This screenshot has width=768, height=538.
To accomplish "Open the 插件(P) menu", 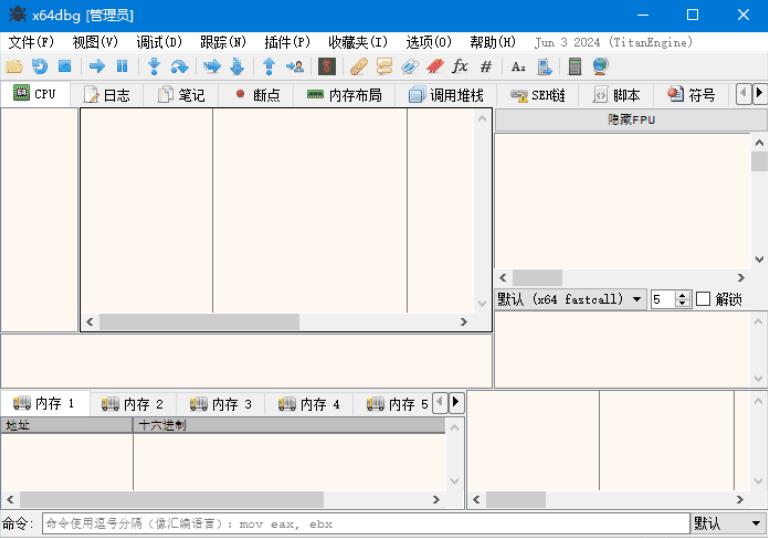I will click(x=287, y=43).
